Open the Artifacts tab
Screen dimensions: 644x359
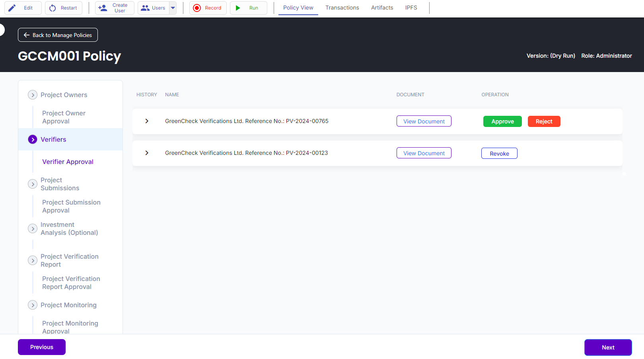point(382,8)
